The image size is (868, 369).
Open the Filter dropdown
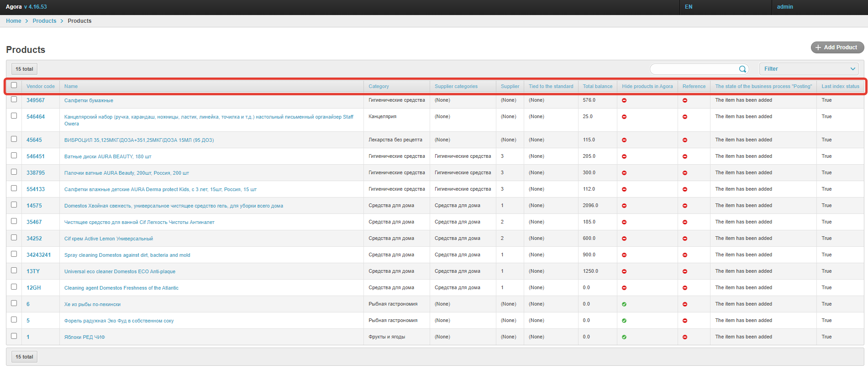pyautogui.click(x=809, y=69)
